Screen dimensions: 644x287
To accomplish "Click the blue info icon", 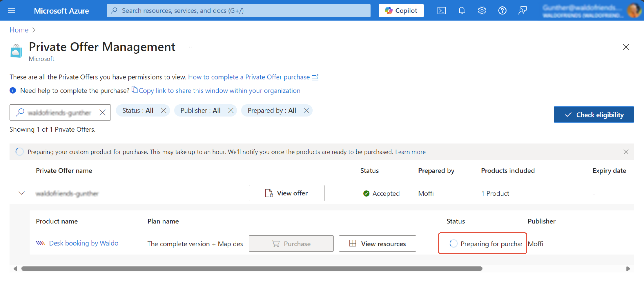I will (x=13, y=90).
